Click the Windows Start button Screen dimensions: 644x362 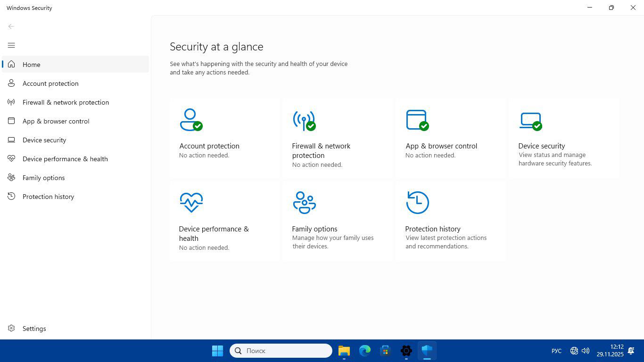pyautogui.click(x=217, y=351)
